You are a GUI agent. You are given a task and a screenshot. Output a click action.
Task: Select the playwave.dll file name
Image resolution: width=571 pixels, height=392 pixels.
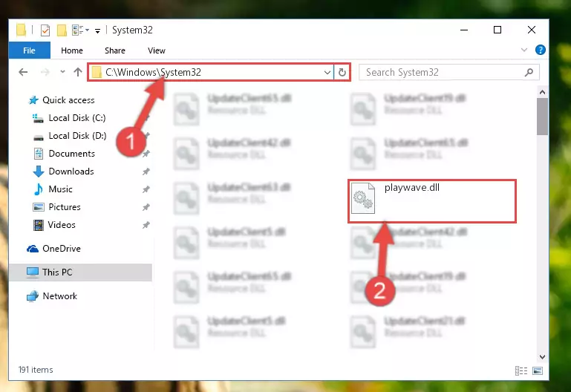tap(412, 187)
